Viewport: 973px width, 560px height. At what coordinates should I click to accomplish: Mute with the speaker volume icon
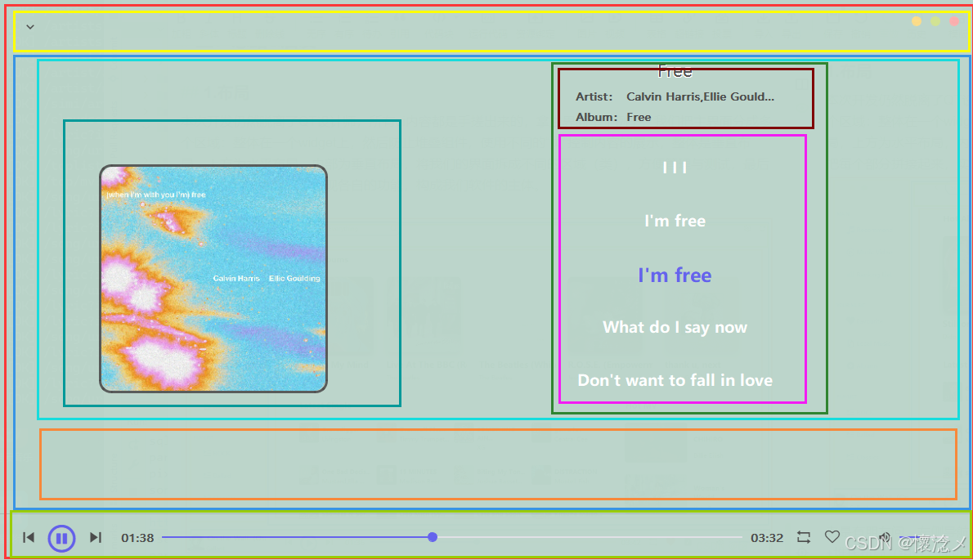click(x=885, y=537)
